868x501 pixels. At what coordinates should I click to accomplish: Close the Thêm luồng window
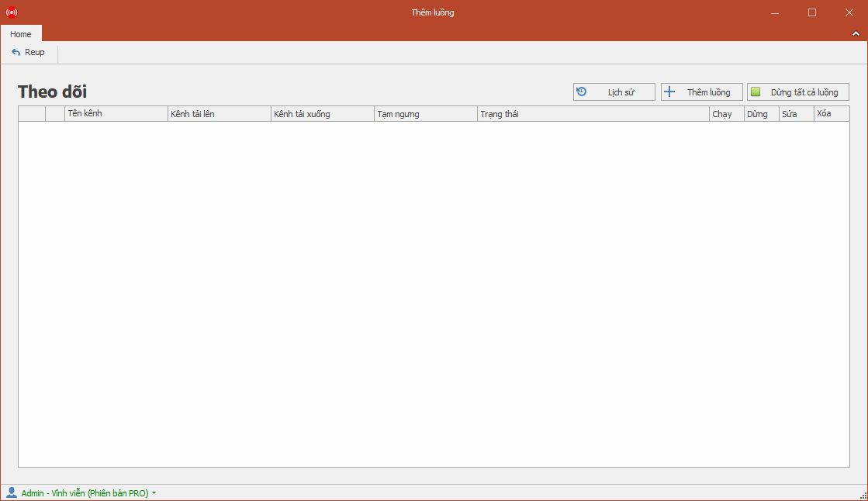849,12
